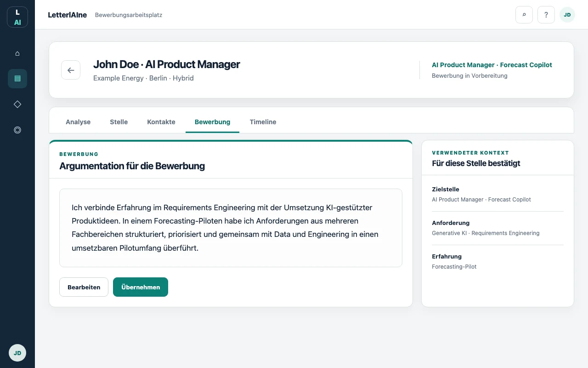
Task: Click the Bewerbungsarbeitsplatz header label
Action: coord(129,15)
